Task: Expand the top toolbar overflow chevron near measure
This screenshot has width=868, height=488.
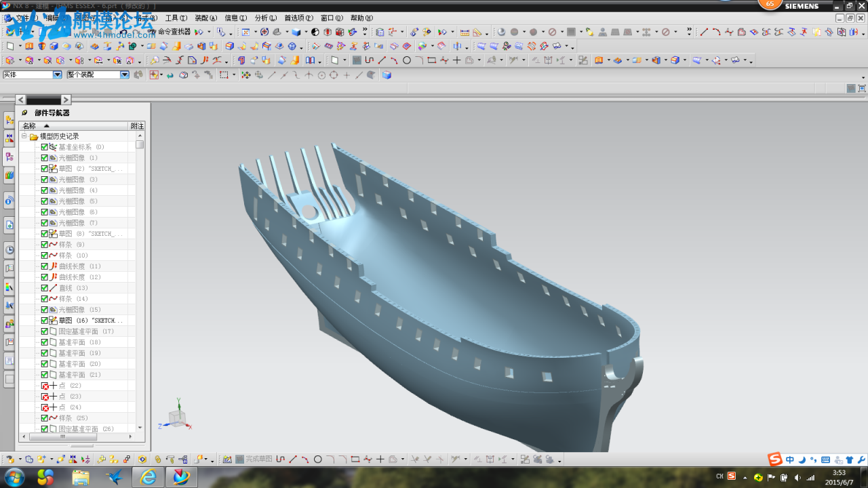Action: coord(365,31)
